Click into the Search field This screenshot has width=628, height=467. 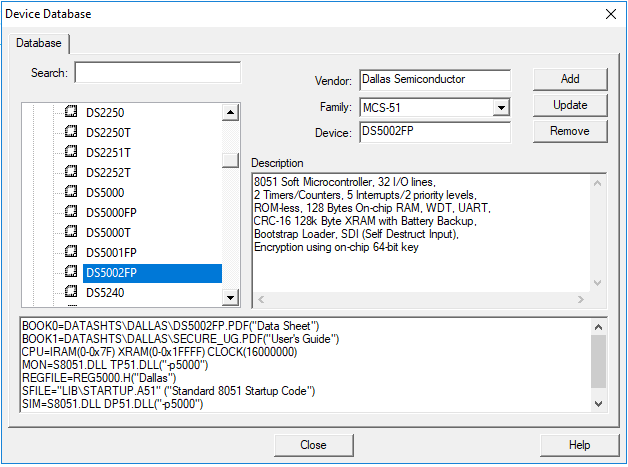(x=158, y=72)
